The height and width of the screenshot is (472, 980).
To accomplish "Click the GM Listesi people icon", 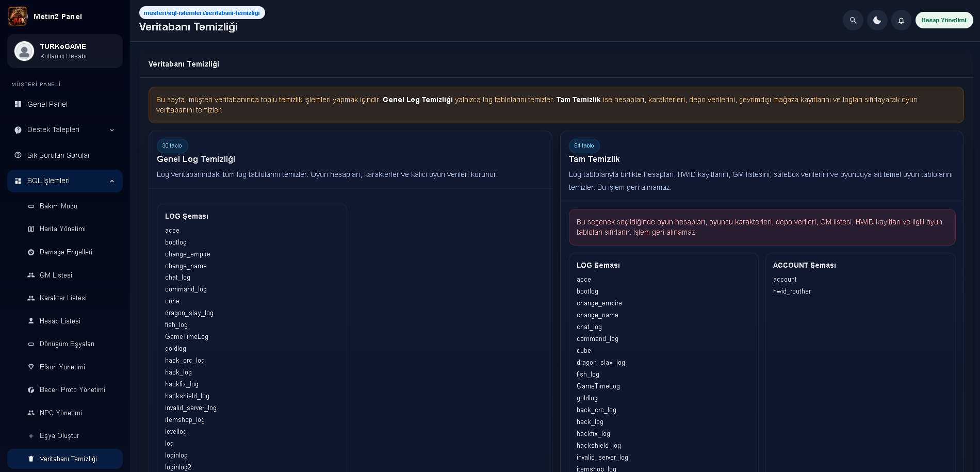I will click(31, 275).
